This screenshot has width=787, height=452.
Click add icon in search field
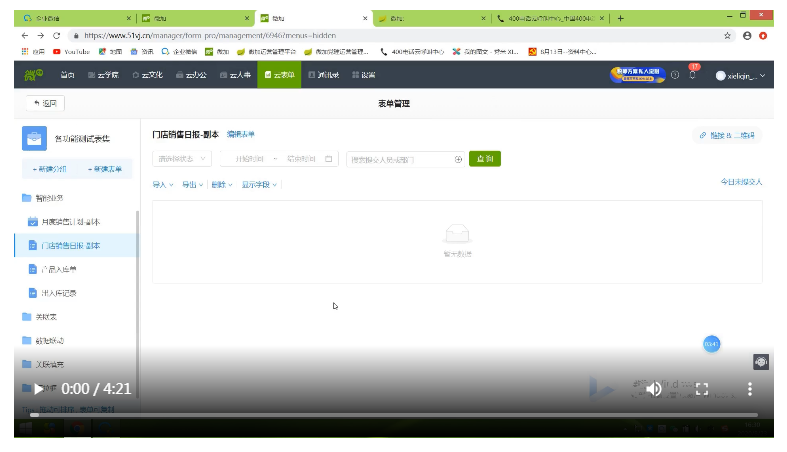pyautogui.click(x=458, y=159)
